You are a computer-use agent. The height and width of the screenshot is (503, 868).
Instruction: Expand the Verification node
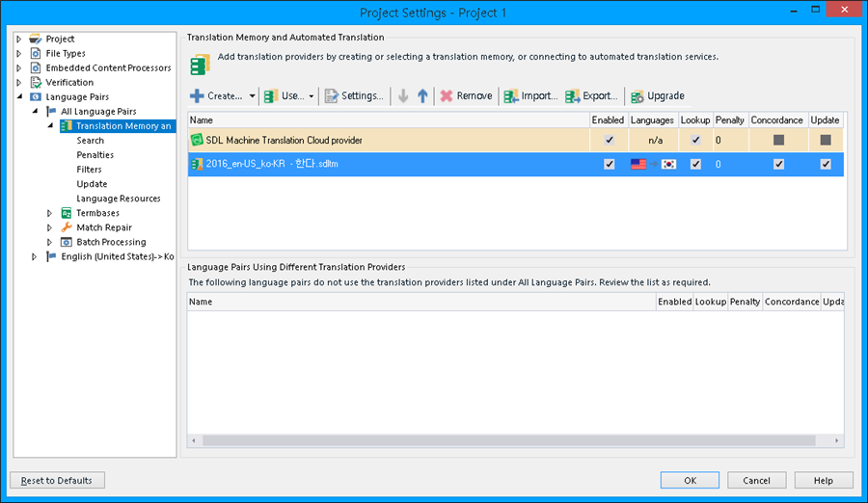19,83
